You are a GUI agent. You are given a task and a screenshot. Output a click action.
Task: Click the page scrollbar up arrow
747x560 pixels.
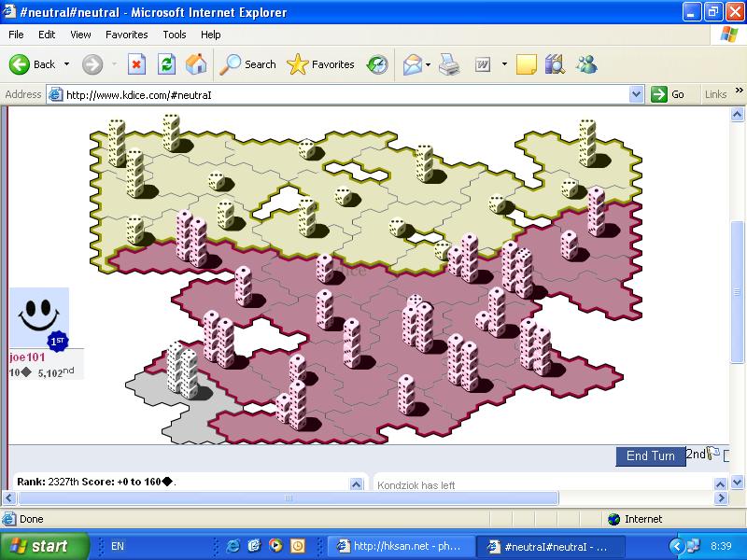(737, 114)
